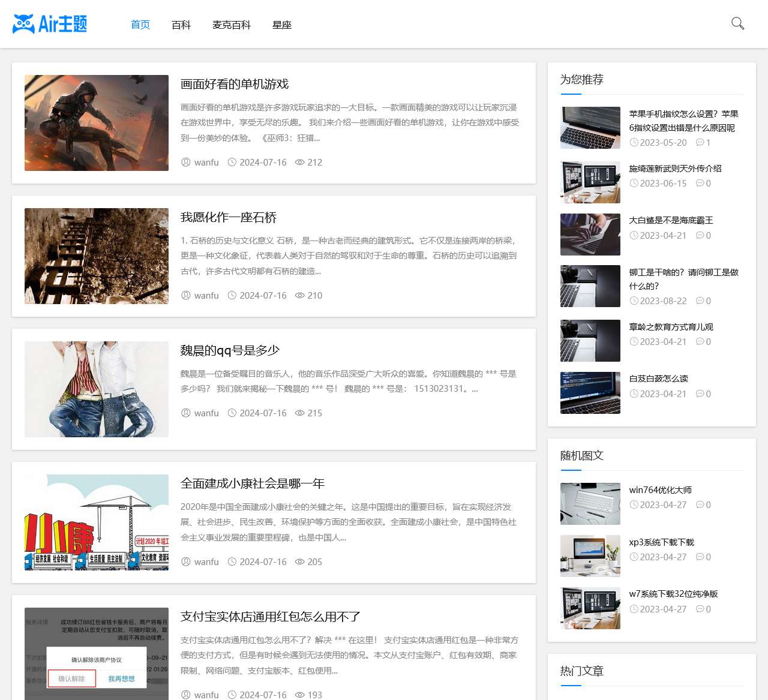Image resolution: width=768 pixels, height=700 pixels.
Task: Click the 小康 cartoon thumbnail
Action: pos(97,522)
